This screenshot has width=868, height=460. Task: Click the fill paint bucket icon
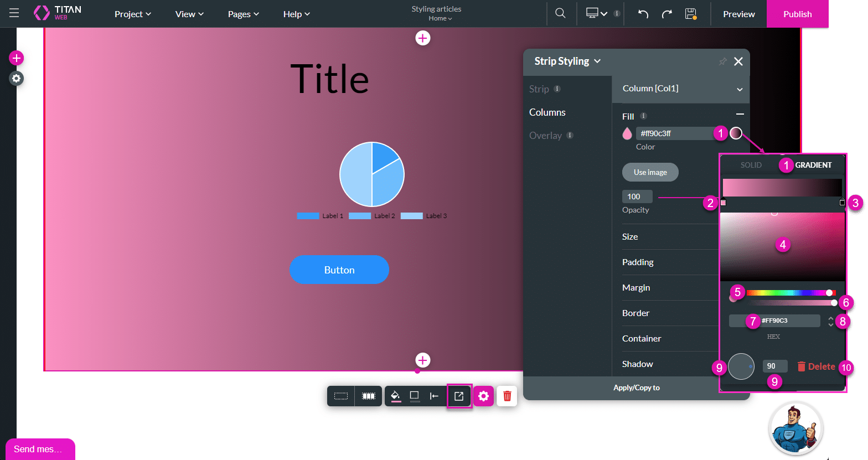(x=395, y=396)
